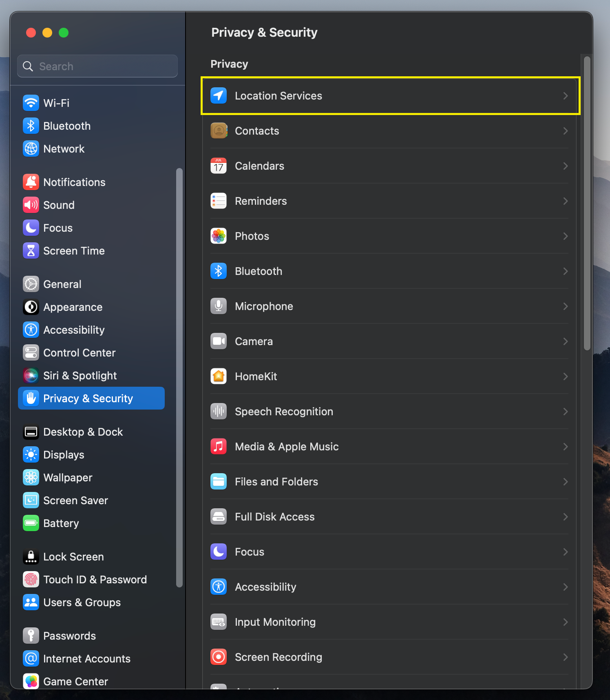Select Privacy & Security in sidebar

[91, 398]
